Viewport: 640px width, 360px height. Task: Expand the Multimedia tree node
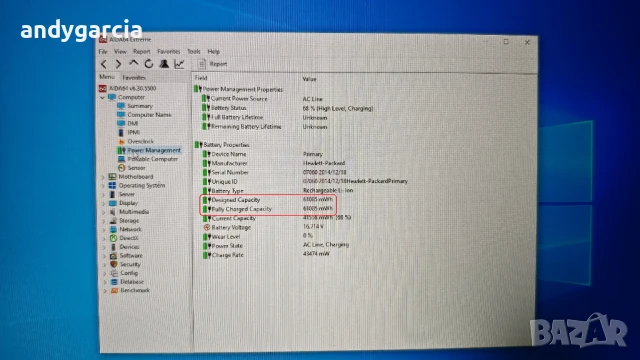[x=104, y=212]
